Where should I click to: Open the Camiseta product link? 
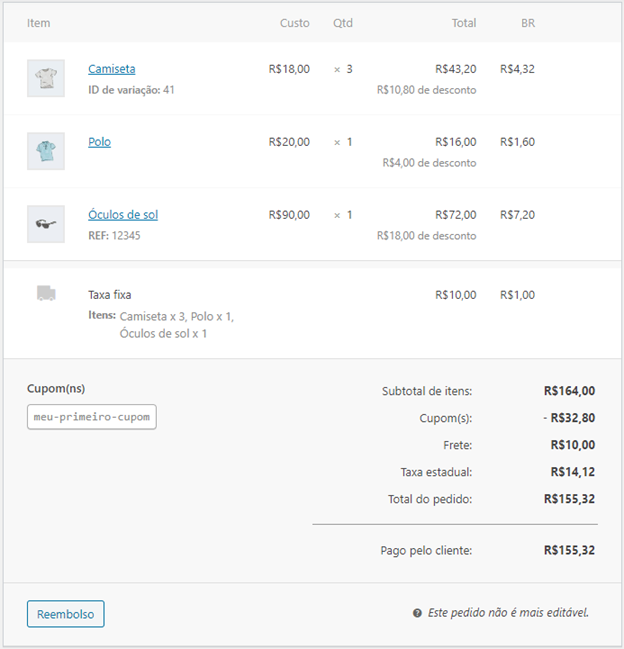click(111, 69)
